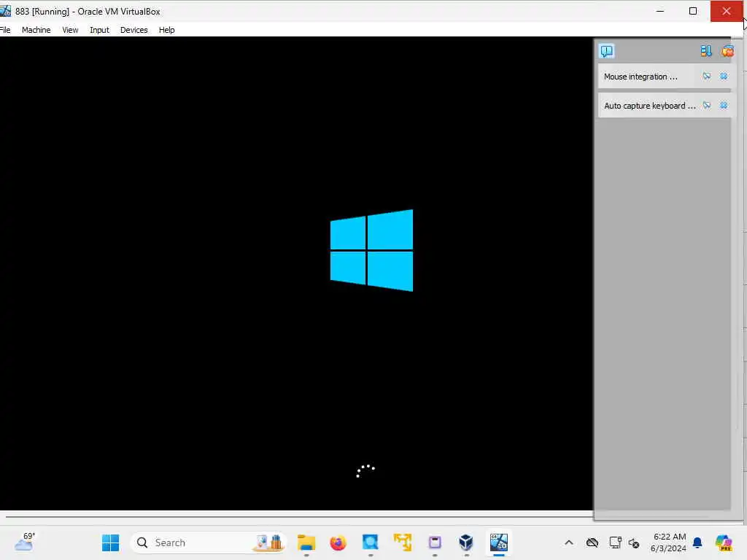Click inside the VM guest display
Image resolution: width=747 pixels, height=560 pixels.
[x=296, y=273]
